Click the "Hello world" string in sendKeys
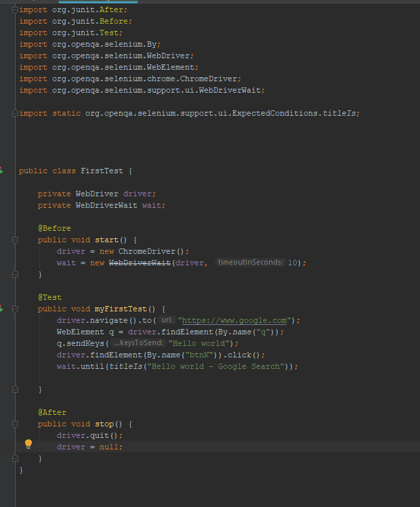Screen dimensions: 420x507 [199, 343]
